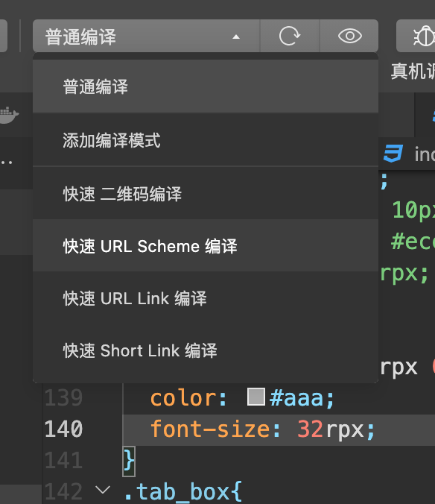This screenshot has height=504, width=435.
Task: Collapse the .tab_box rule chevron
Action: tap(103, 490)
